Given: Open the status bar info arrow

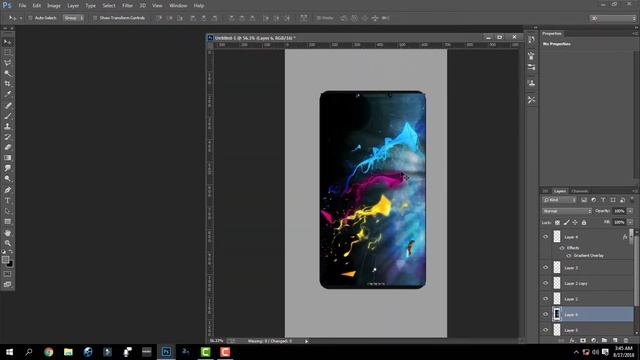Looking at the screenshot, I should click(307, 341).
